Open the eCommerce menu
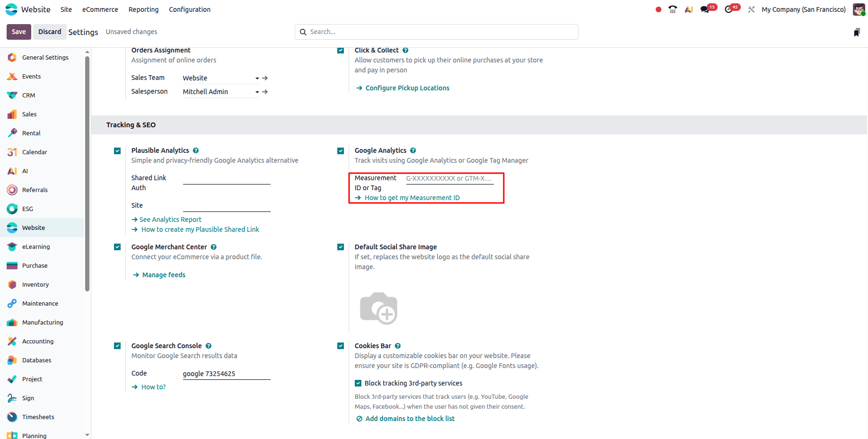 tap(100, 9)
